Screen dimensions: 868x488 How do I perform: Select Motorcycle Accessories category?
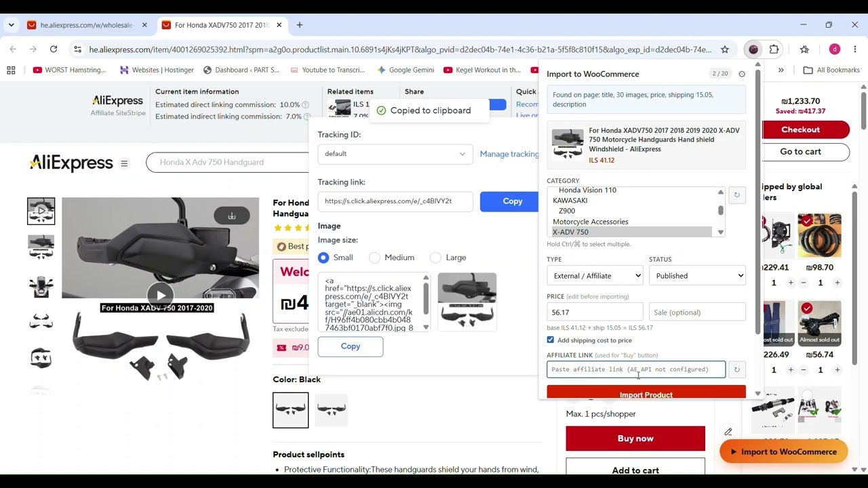(590, 222)
